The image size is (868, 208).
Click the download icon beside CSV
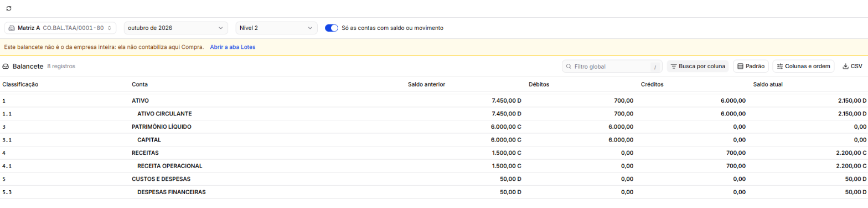pyautogui.click(x=845, y=67)
